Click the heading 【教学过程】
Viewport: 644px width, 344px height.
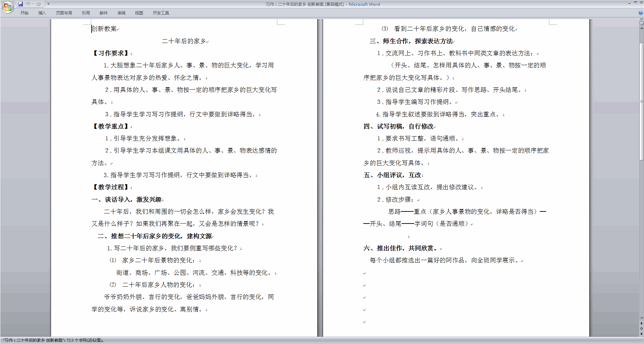(111, 187)
